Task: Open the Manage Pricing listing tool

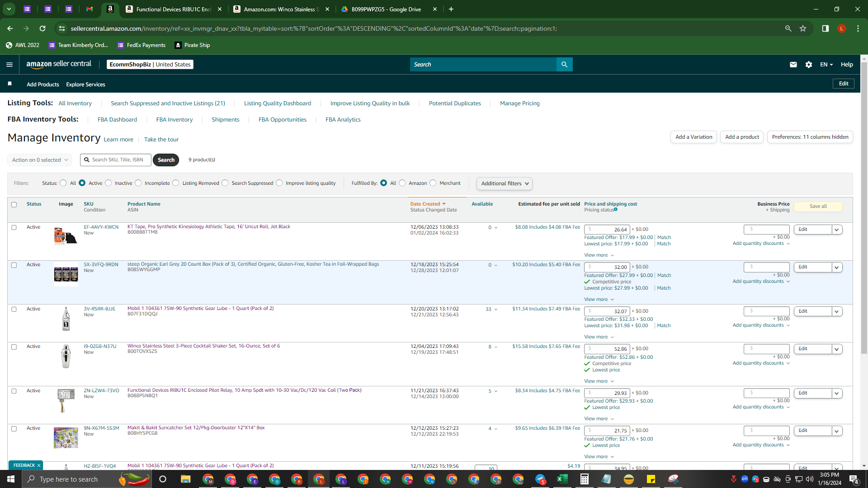Action: tap(520, 103)
